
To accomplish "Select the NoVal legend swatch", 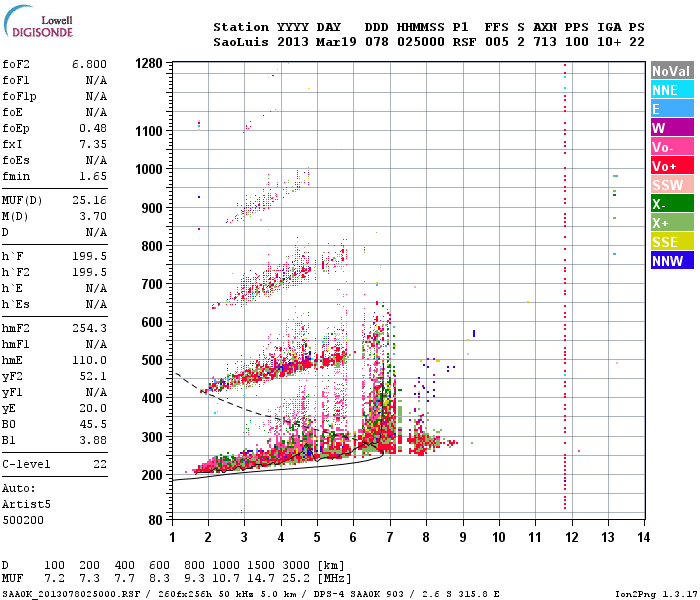I will pos(672,71).
